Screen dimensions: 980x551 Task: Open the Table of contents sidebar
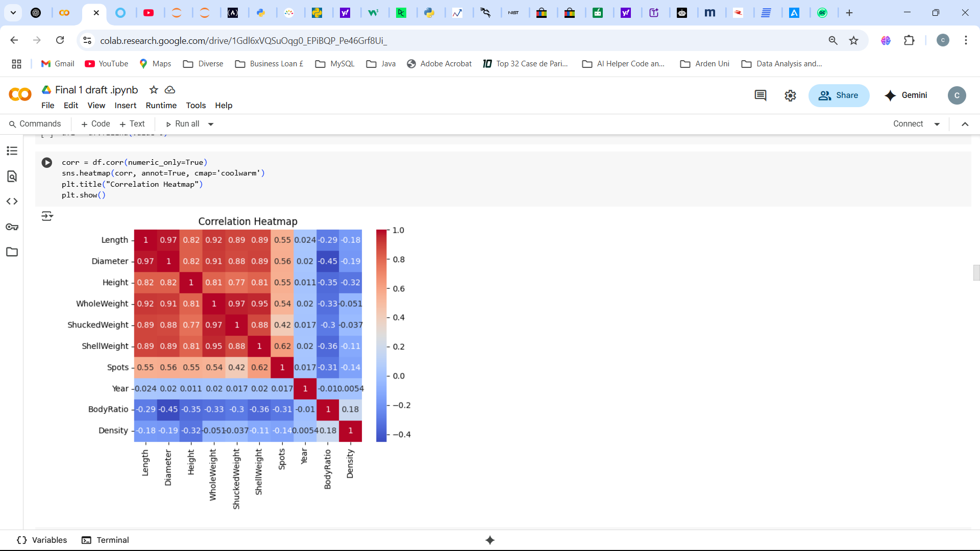(x=12, y=151)
